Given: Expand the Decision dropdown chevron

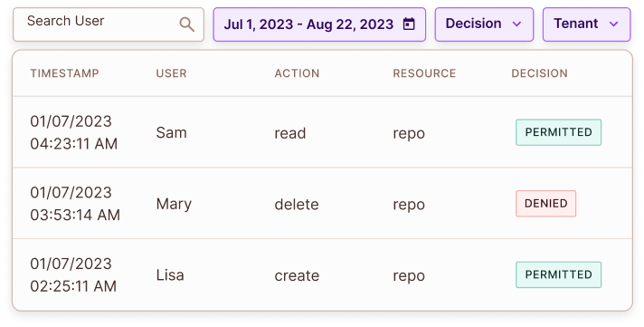Looking at the screenshot, I should point(516,24).
